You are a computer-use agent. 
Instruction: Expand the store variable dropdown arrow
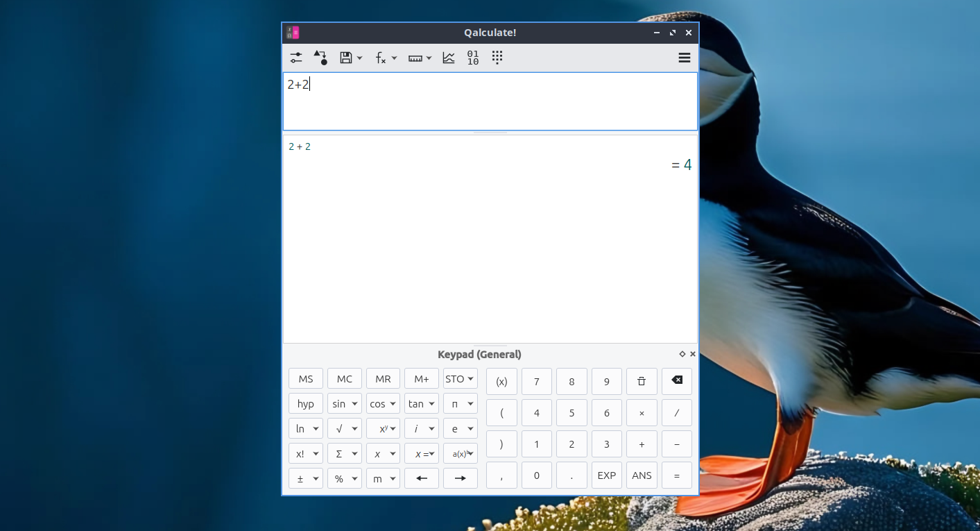click(359, 58)
